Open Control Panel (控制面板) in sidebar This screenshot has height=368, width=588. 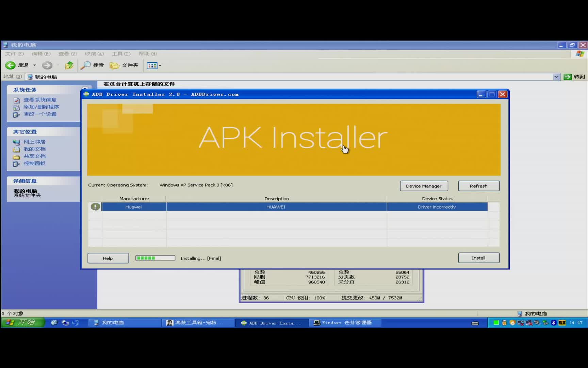[x=34, y=164]
